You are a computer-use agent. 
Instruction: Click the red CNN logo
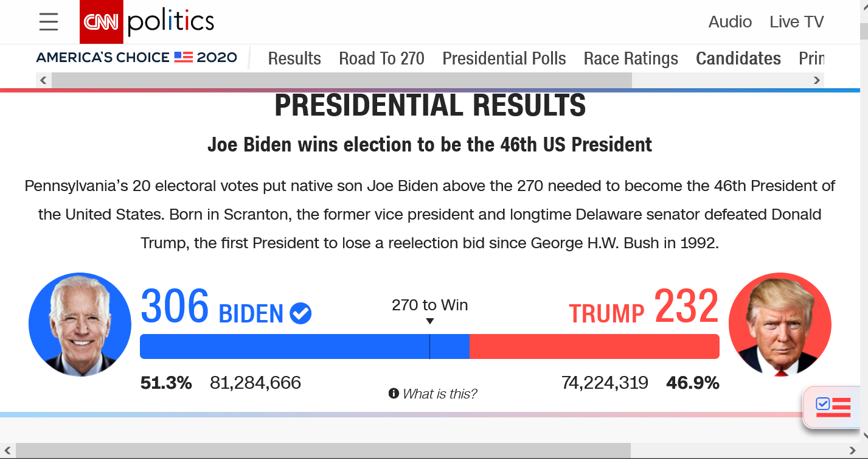pyautogui.click(x=102, y=22)
